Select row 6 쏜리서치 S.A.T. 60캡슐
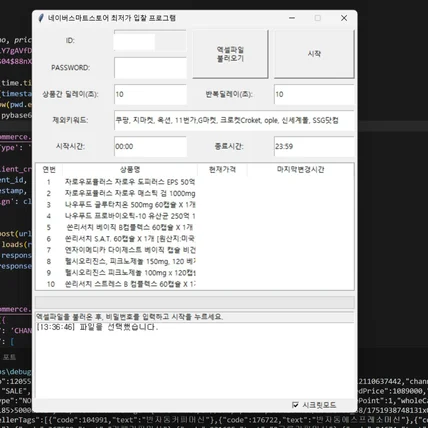Image resolution: width=428 pixels, height=428 pixels. tap(195, 239)
